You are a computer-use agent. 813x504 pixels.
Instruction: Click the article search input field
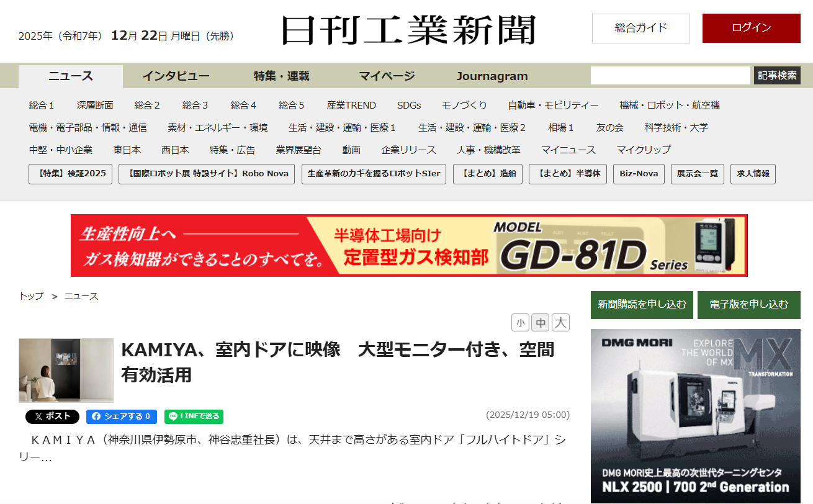670,76
